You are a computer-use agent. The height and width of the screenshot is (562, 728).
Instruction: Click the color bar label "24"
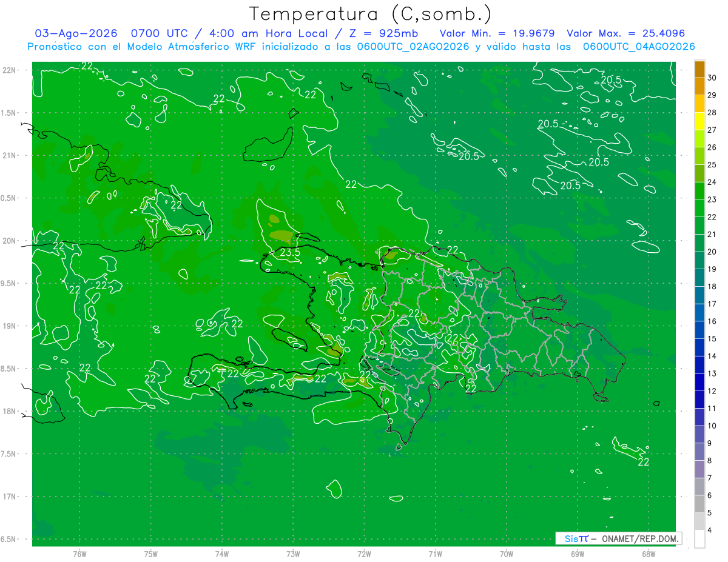pos(712,182)
